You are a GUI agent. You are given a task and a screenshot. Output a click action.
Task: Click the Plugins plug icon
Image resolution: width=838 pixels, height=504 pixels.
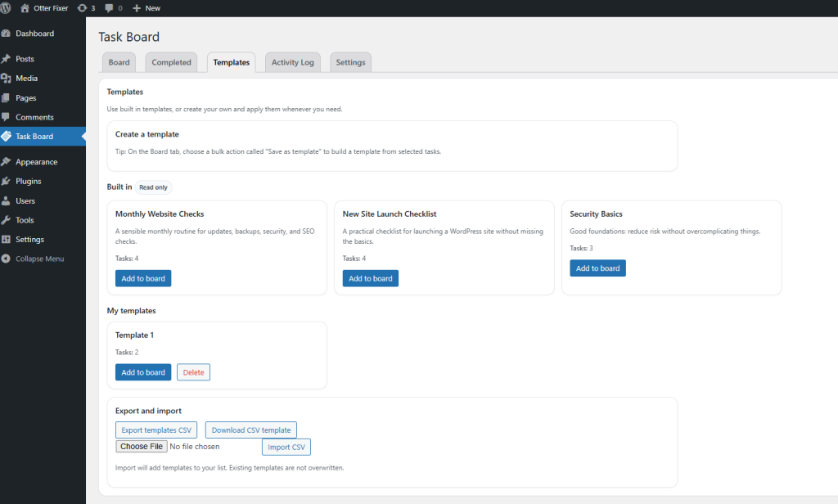tap(11, 181)
